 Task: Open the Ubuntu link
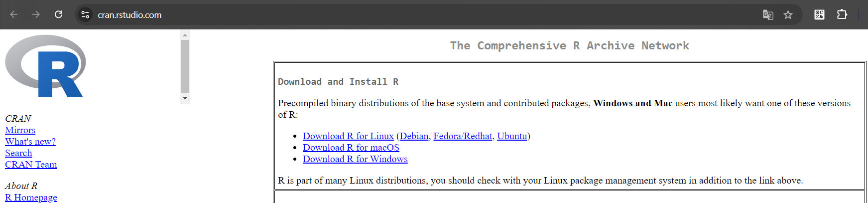(512, 136)
